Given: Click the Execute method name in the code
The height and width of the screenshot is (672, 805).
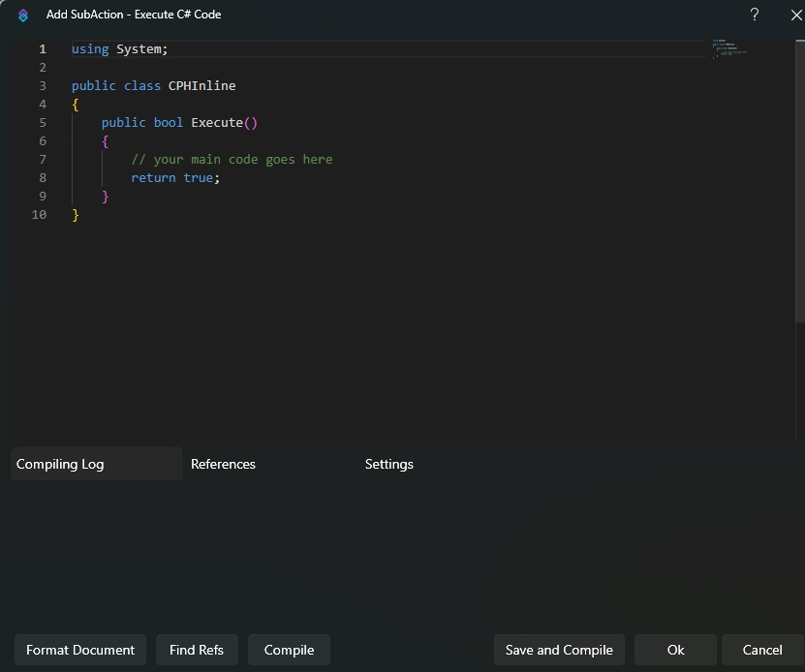Looking at the screenshot, I should pyautogui.click(x=216, y=123).
